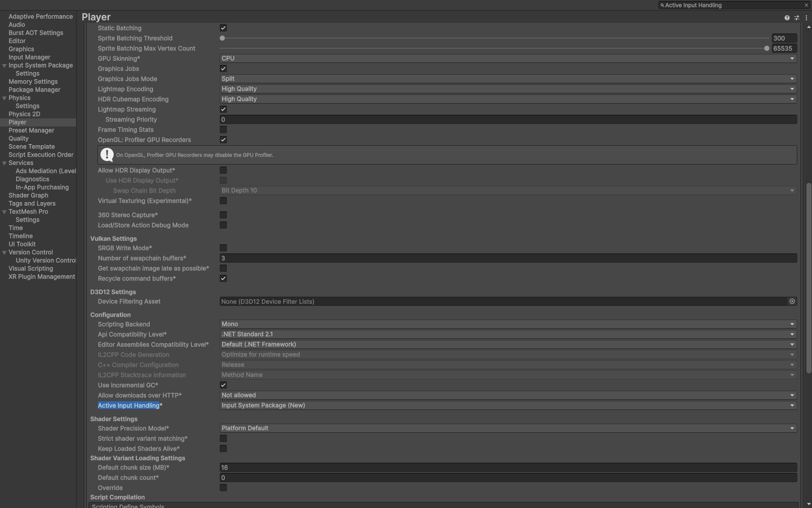
Task: Open the GPU Skinning dropdown
Action: (x=508, y=58)
